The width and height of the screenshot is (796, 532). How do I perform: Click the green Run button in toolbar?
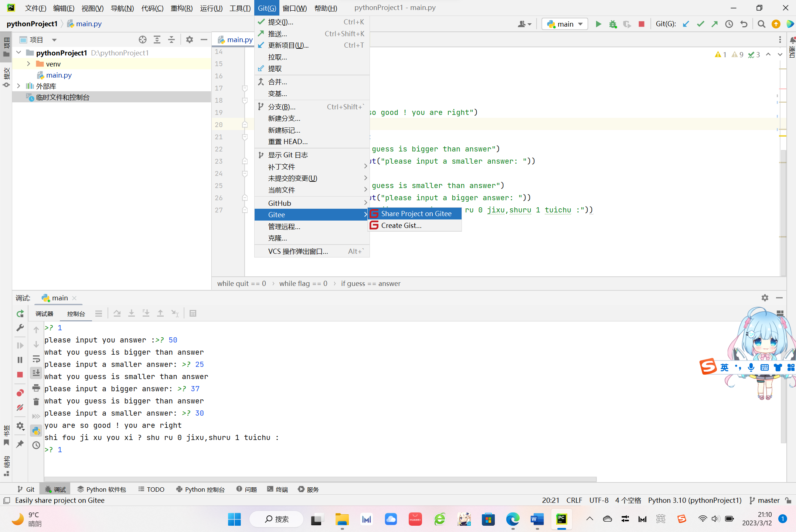click(x=598, y=24)
